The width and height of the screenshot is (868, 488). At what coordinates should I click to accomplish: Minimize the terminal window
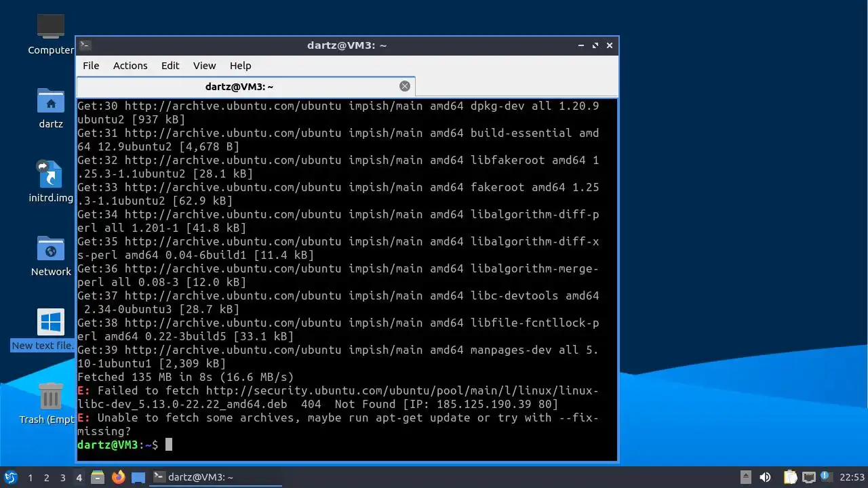tap(581, 45)
